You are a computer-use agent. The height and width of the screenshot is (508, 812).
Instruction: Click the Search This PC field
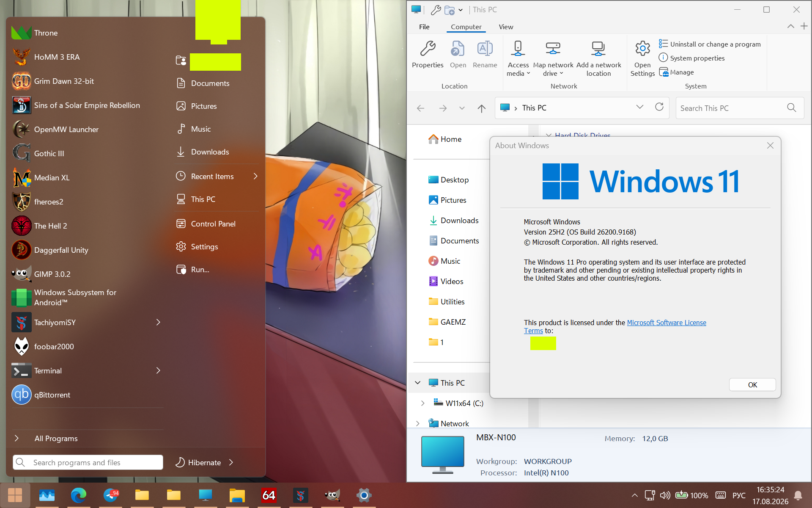click(x=740, y=108)
